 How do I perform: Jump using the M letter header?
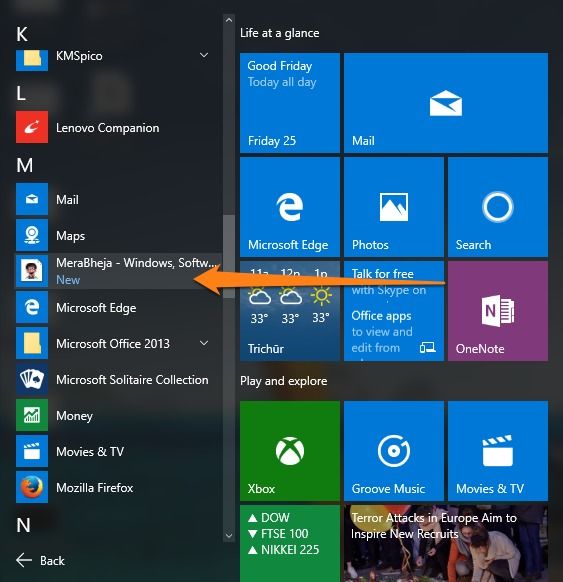pyautogui.click(x=24, y=165)
